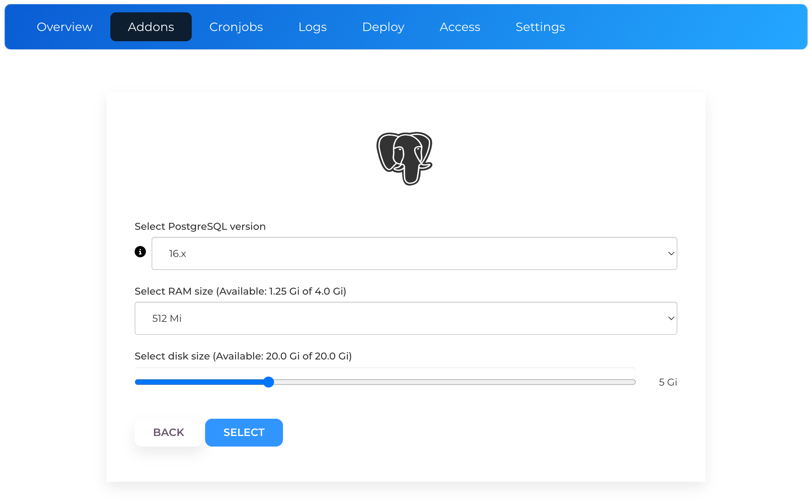The width and height of the screenshot is (812, 504).
Task: Click the '5 Gi' disk size value
Action: tap(668, 382)
